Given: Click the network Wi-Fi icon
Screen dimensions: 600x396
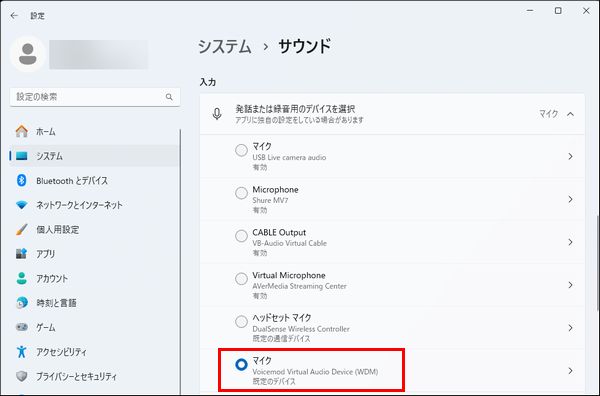Looking at the screenshot, I should pyautogui.click(x=22, y=205).
